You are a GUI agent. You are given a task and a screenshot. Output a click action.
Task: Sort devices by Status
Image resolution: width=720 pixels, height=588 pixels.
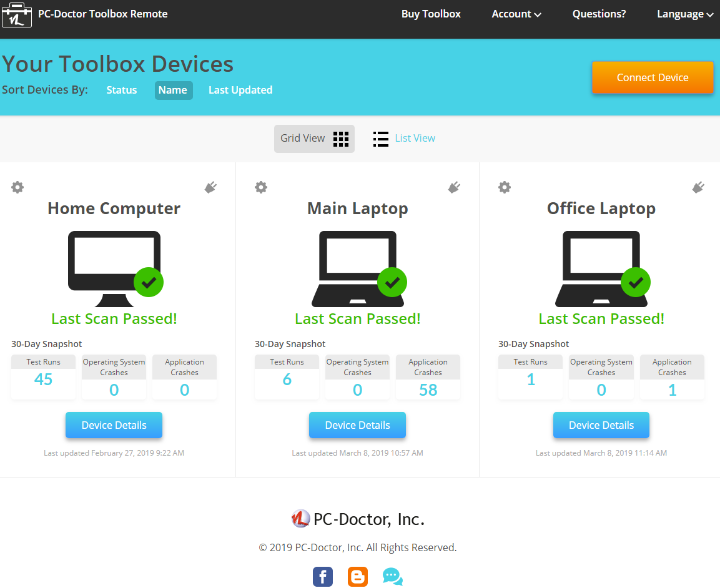pos(122,90)
